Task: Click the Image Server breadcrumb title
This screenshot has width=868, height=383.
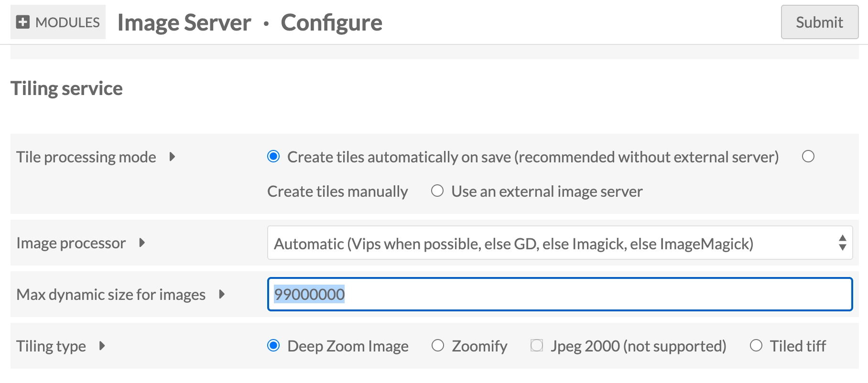Action: click(184, 22)
